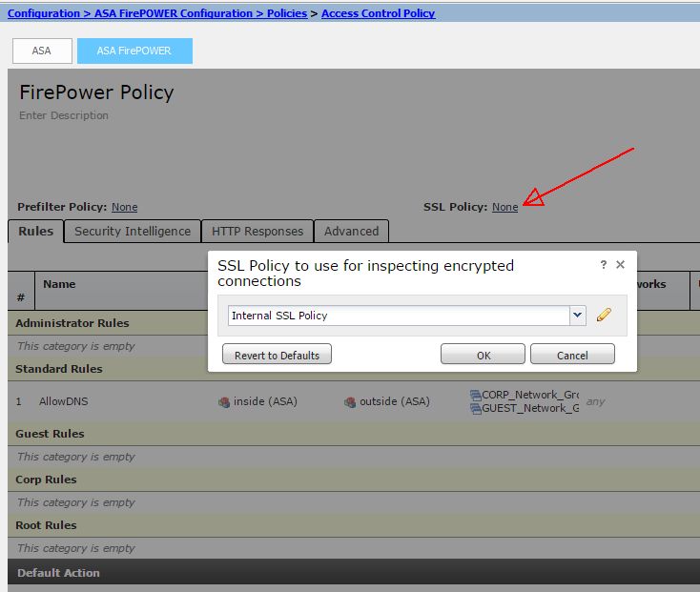Click 'This category is empty' under Corp Rules
The width and height of the screenshot is (700, 592).
click(76, 502)
